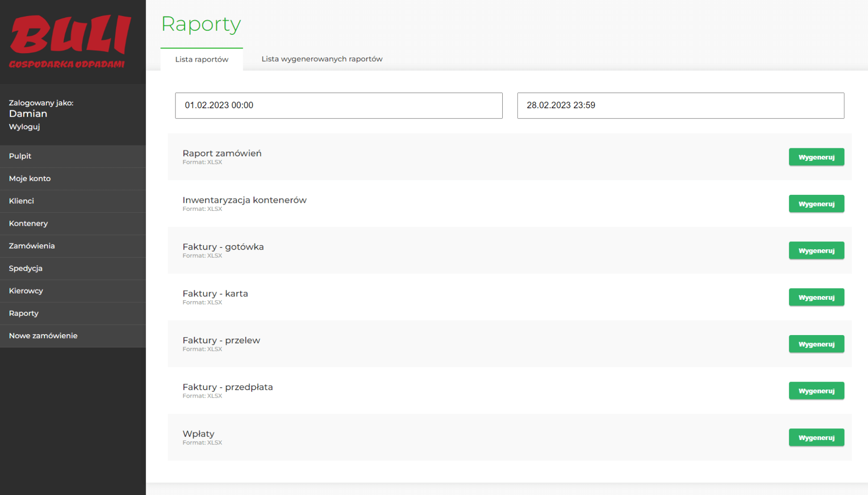Click the BULI logo
Image resolution: width=868 pixels, height=495 pixels.
(x=71, y=41)
